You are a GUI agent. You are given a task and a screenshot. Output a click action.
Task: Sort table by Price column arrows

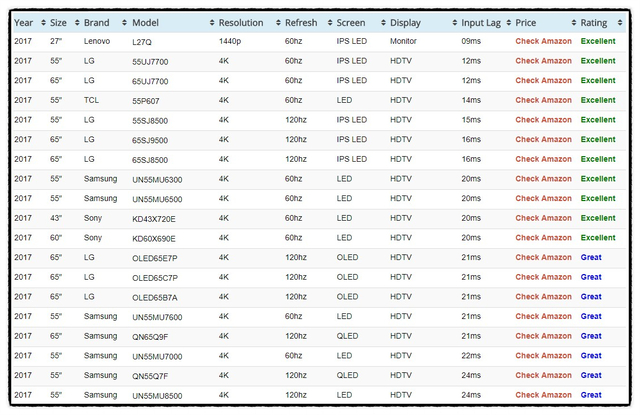coord(573,23)
